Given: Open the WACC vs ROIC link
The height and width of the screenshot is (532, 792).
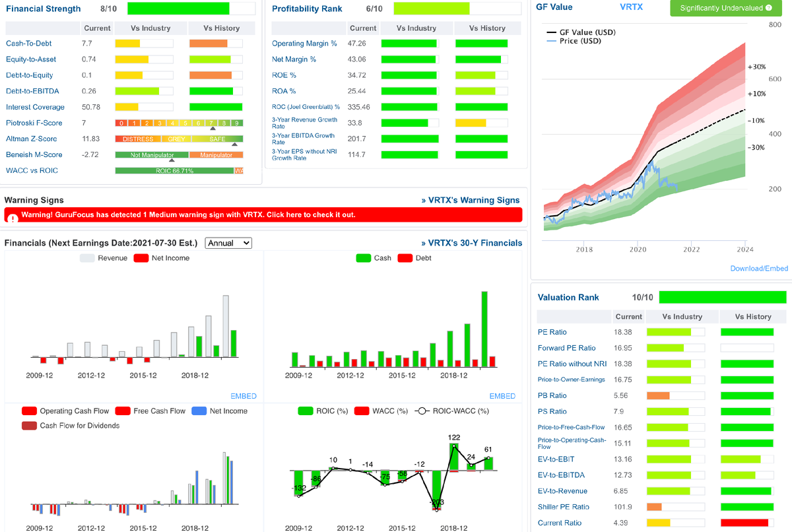Looking at the screenshot, I should [32, 170].
